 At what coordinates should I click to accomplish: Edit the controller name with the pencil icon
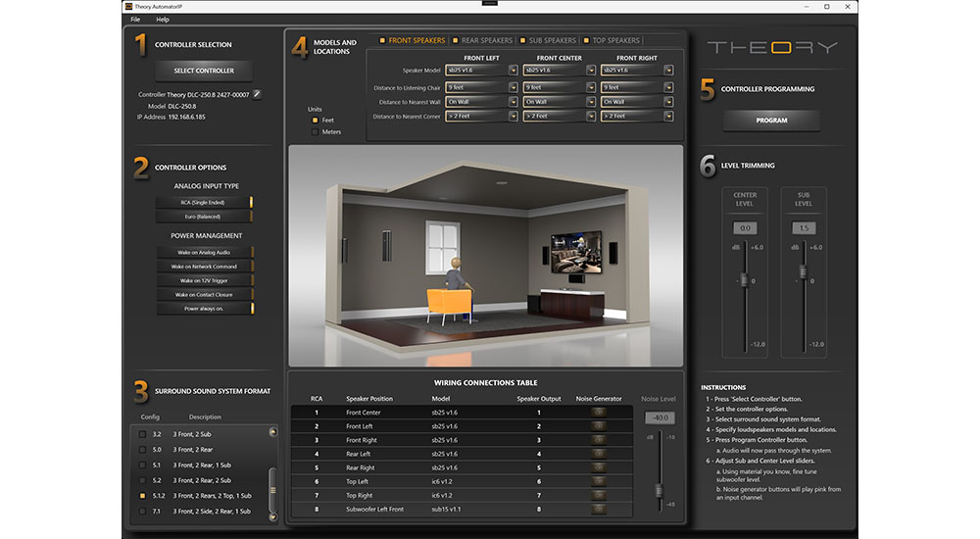coord(257,94)
